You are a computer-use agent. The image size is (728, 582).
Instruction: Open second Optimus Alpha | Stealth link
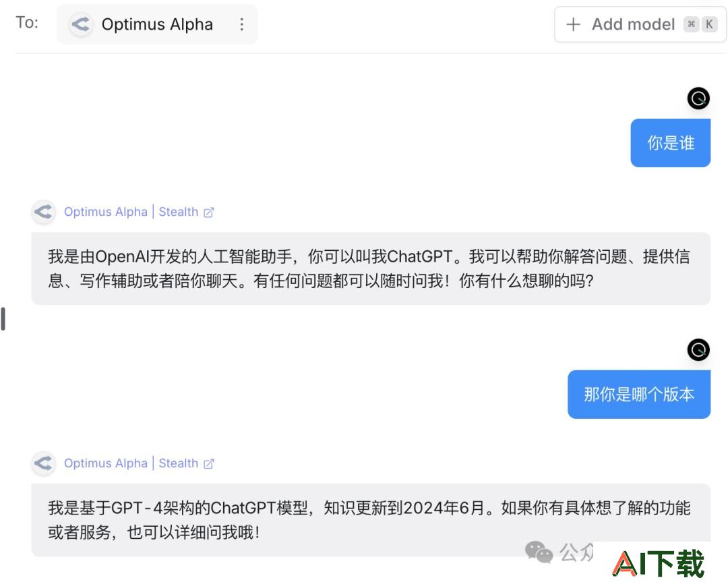139,463
